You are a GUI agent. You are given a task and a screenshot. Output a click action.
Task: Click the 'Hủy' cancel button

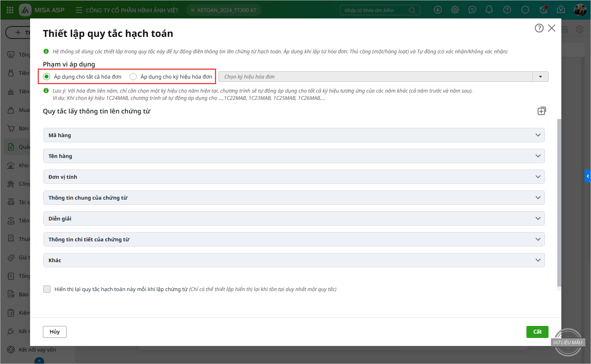click(55, 332)
